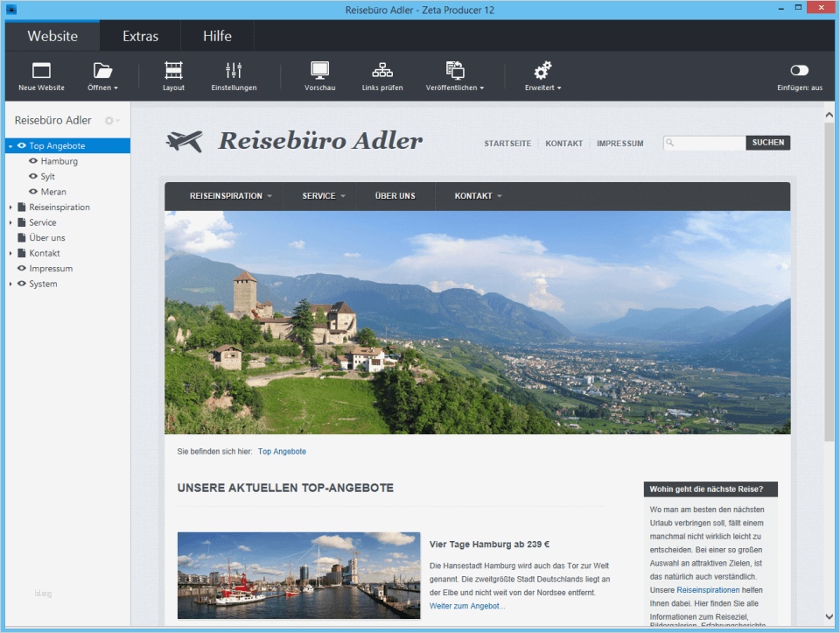
Task: Click the Kontakt page icon in tree
Action: [x=21, y=253]
